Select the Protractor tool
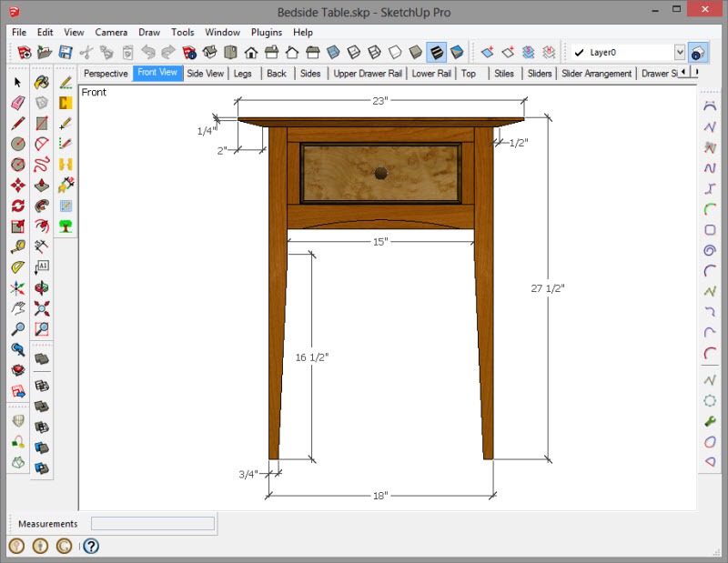 17,267
